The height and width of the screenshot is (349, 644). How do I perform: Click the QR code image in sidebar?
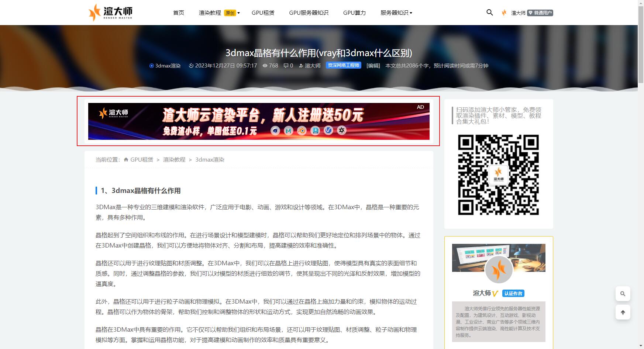[498, 175]
